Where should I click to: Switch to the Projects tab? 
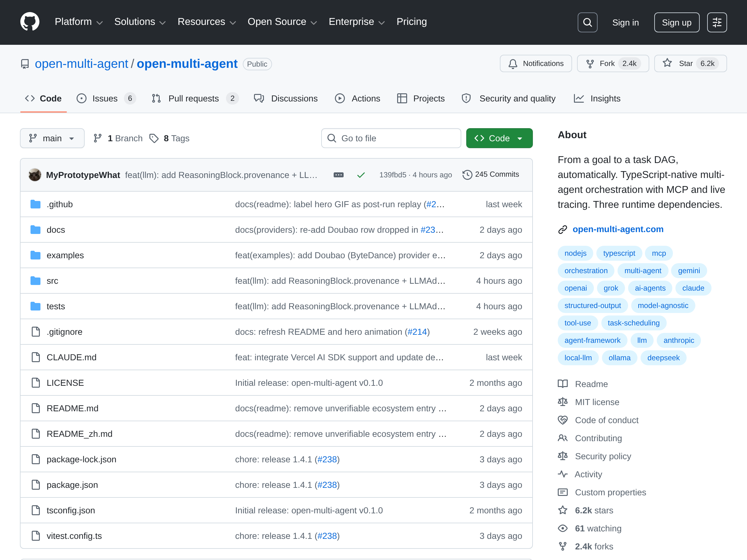point(420,99)
